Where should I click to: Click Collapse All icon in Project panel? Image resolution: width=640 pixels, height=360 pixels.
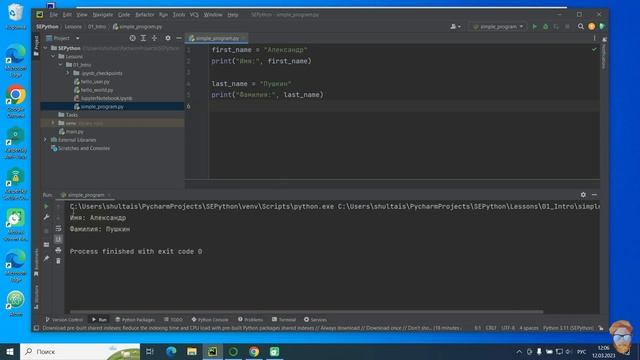pos(154,38)
